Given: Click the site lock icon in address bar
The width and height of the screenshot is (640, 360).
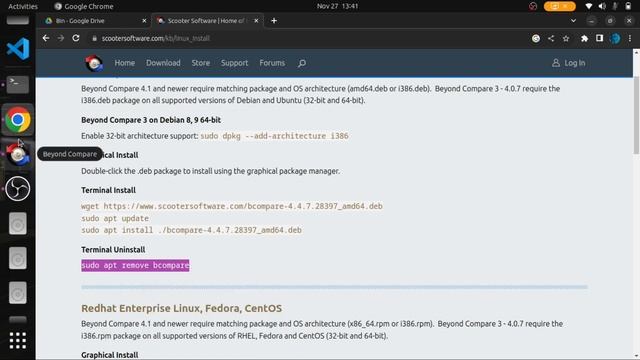Looking at the screenshot, I should 94,38.
